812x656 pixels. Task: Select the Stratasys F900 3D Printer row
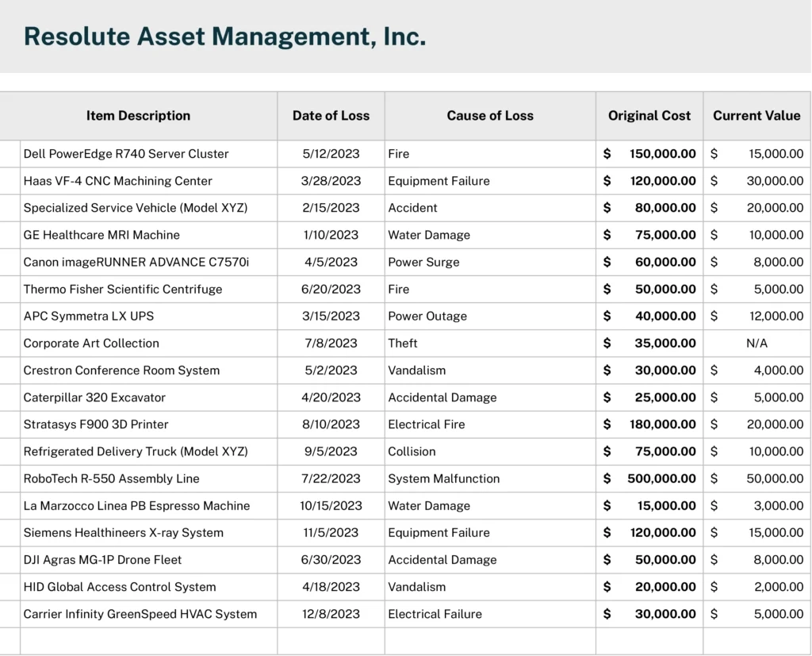[x=94, y=424]
